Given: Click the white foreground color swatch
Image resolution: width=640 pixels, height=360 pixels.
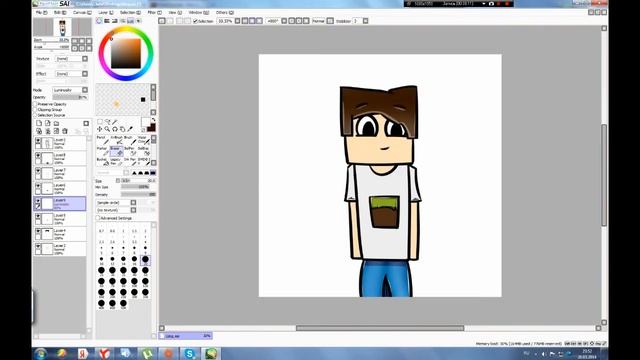Looking at the screenshot, I should coord(145,122).
